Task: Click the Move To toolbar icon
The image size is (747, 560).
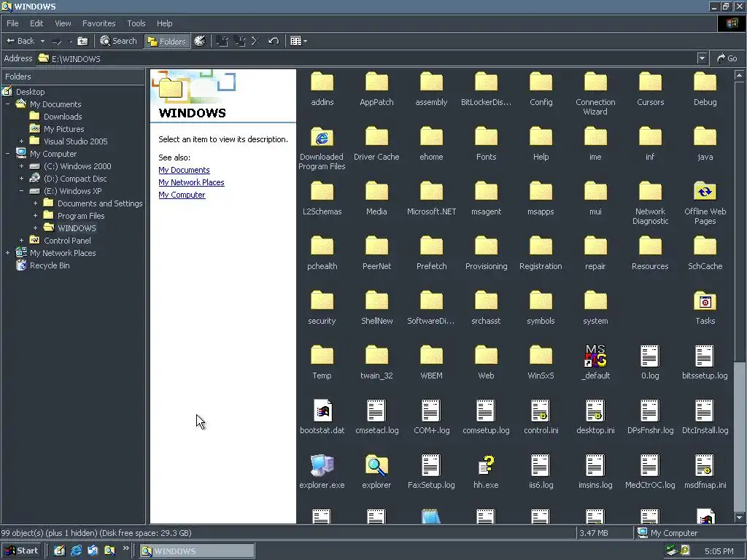Action: pyautogui.click(x=222, y=41)
